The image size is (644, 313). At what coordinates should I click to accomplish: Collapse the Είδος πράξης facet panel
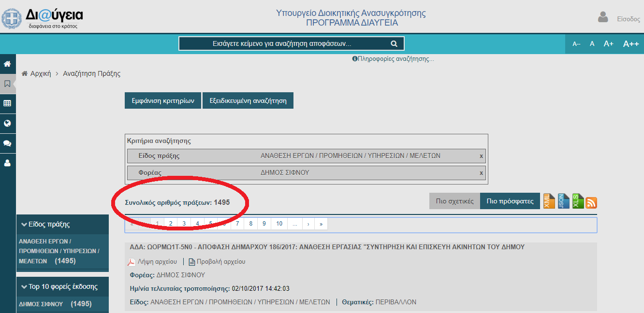(x=24, y=224)
